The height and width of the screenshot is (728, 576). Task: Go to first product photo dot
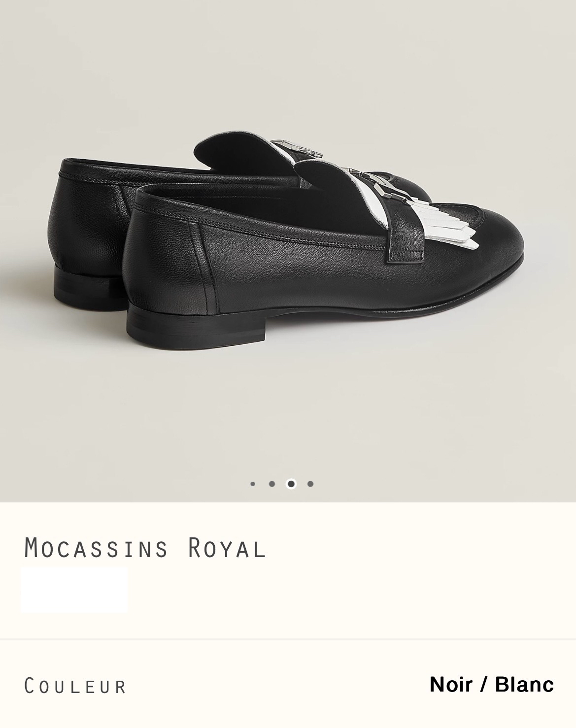click(x=253, y=484)
